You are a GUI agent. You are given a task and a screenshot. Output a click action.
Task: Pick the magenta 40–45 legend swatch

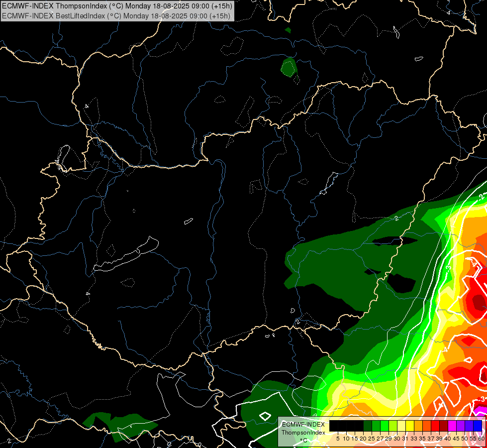(452, 426)
